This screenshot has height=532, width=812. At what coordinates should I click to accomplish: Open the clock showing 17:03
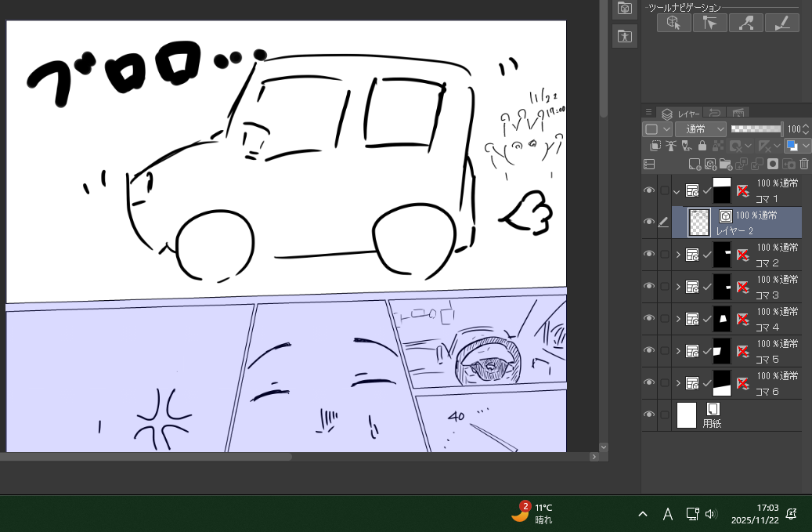(x=754, y=513)
